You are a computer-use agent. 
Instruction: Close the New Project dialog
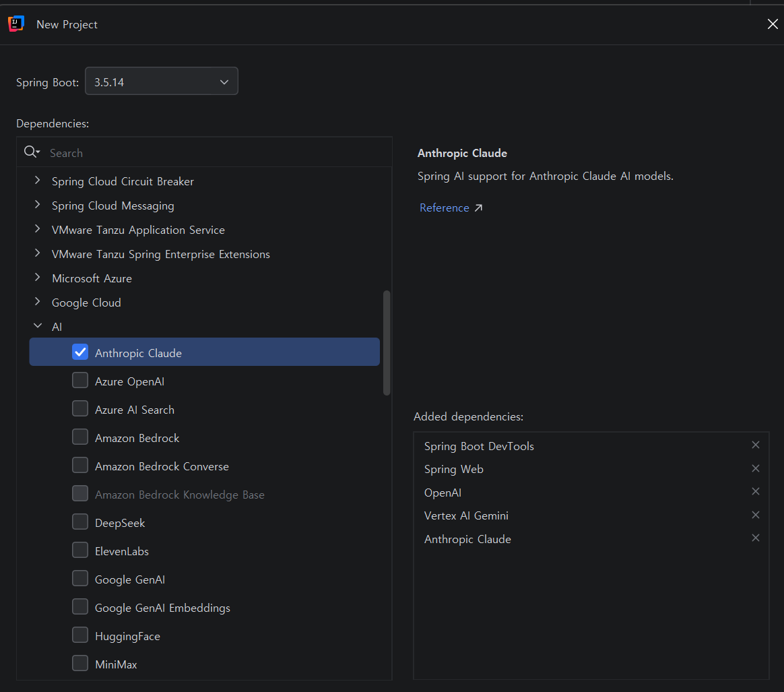coord(773,24)
